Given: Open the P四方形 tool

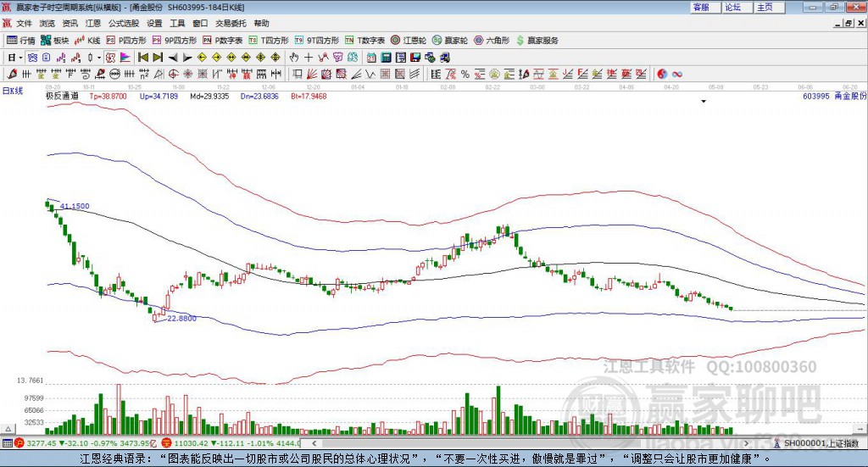Looking at the screenshot, I should (x=126, y=41).
